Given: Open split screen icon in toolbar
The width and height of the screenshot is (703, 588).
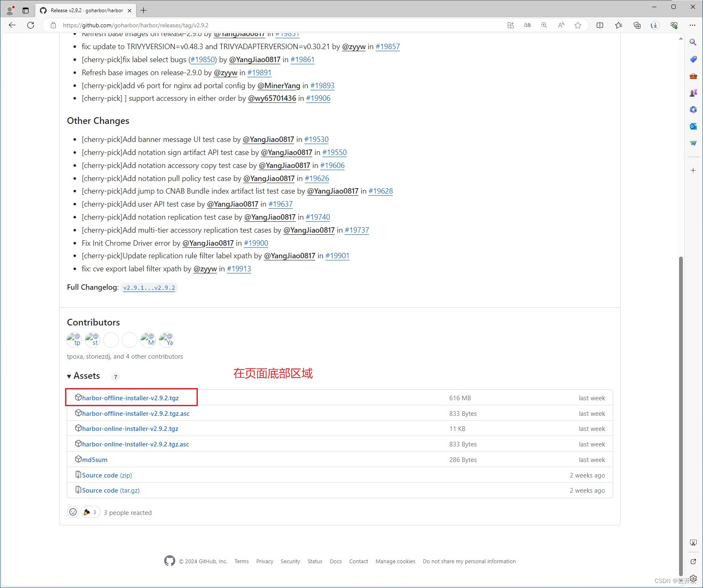Looking at the screenshot, I should click(600, 25).
